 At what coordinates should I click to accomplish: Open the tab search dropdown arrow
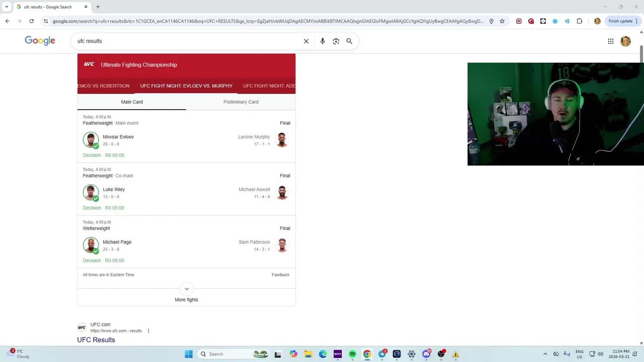click(x=7, y=7)
